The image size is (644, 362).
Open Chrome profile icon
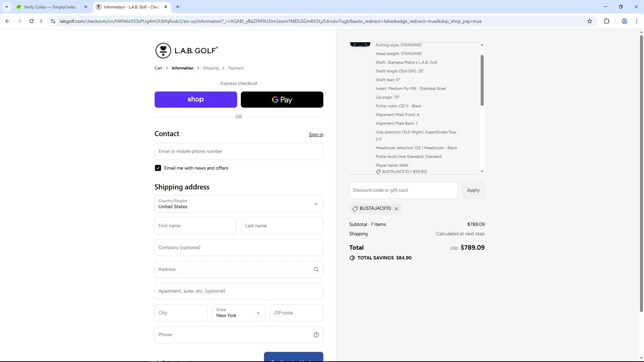pyautogui.click(x=624, y=21)
